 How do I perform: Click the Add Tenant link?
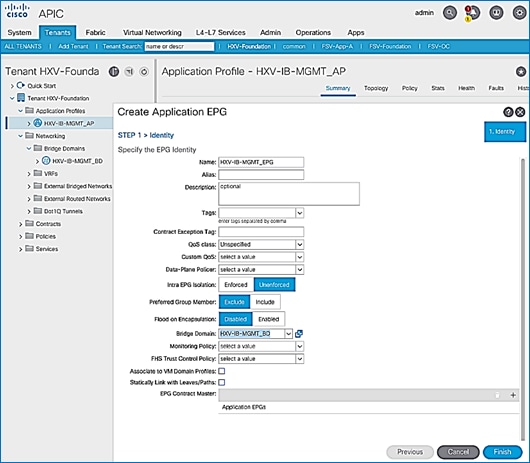[73, 47]
